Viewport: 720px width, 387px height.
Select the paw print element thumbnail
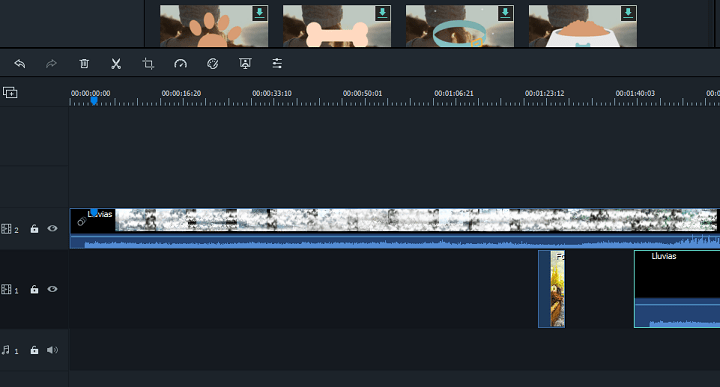coord(214,26)
